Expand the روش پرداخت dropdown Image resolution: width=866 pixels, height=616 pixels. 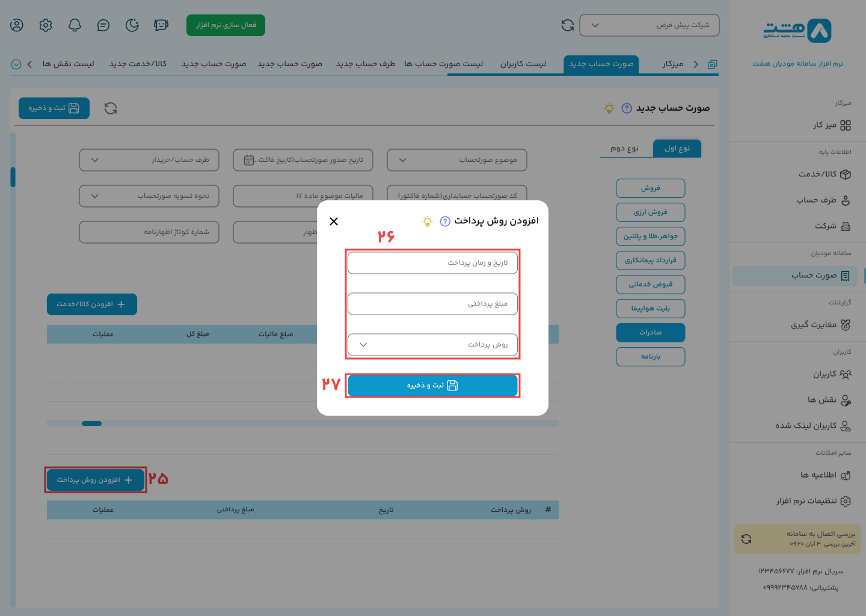tap(432, 345)
